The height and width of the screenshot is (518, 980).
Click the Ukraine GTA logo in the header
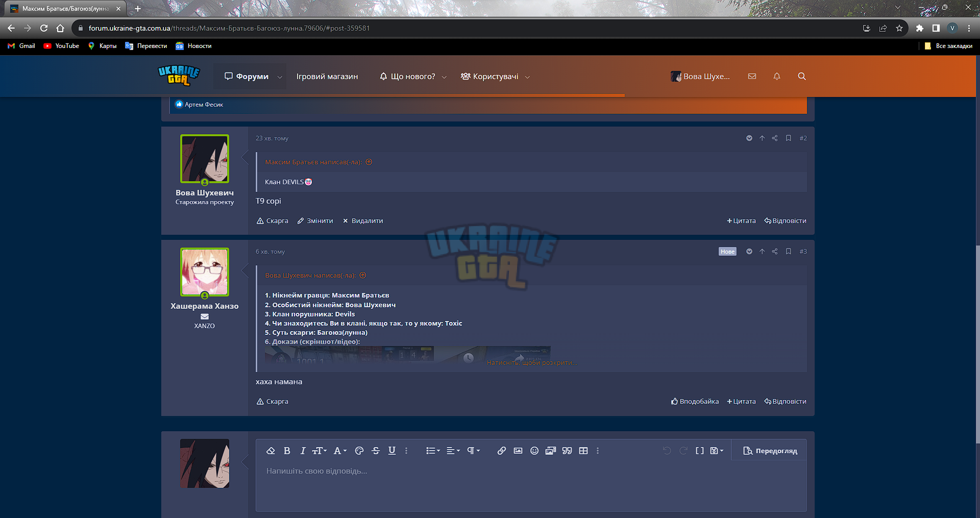point(179,75)
